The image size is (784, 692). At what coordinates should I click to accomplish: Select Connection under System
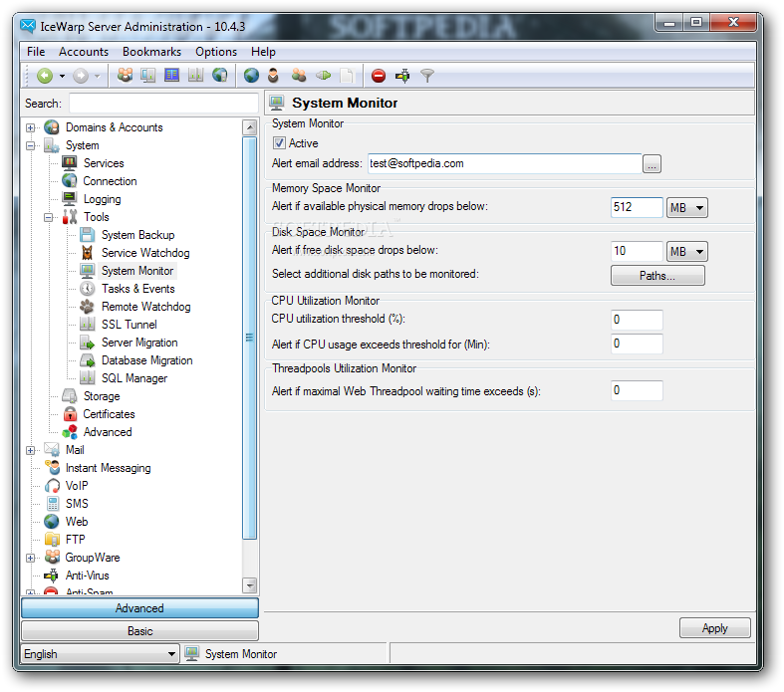110,181
